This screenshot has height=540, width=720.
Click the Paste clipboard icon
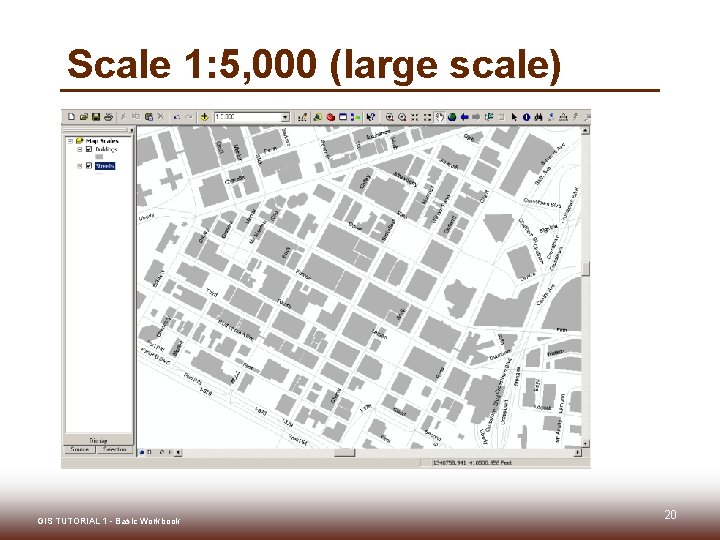[x=148, y=117]
